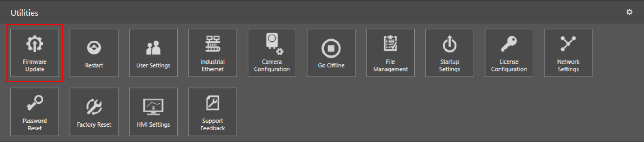Open User Settings

(x=153, y=53)
